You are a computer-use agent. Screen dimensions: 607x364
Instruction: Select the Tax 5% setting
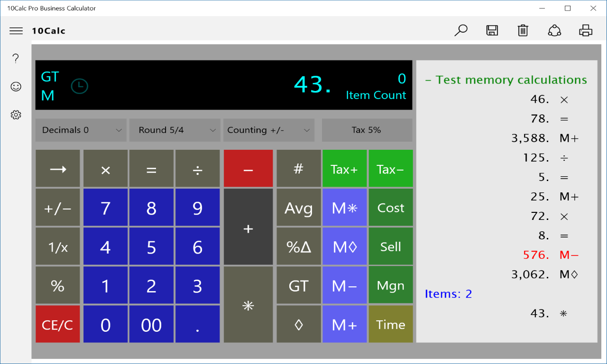tap(367, 130)
